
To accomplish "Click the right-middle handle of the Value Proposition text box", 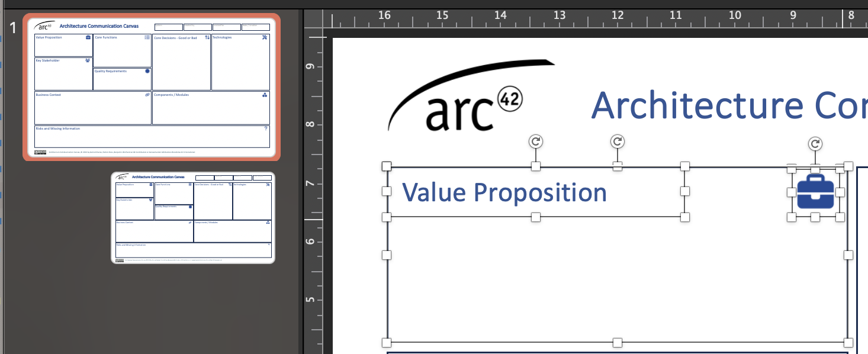I will point(685,191).
